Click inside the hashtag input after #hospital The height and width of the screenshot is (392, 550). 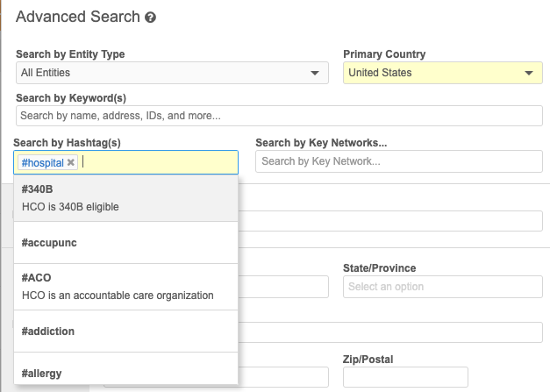point(158,162)
